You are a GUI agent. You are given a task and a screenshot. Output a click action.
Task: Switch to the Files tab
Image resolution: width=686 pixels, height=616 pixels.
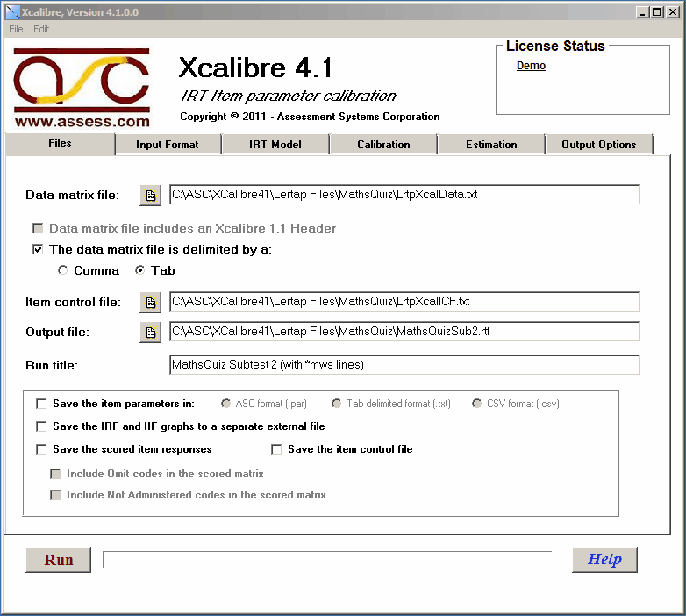pyautogui.click(x=60, y=144)
